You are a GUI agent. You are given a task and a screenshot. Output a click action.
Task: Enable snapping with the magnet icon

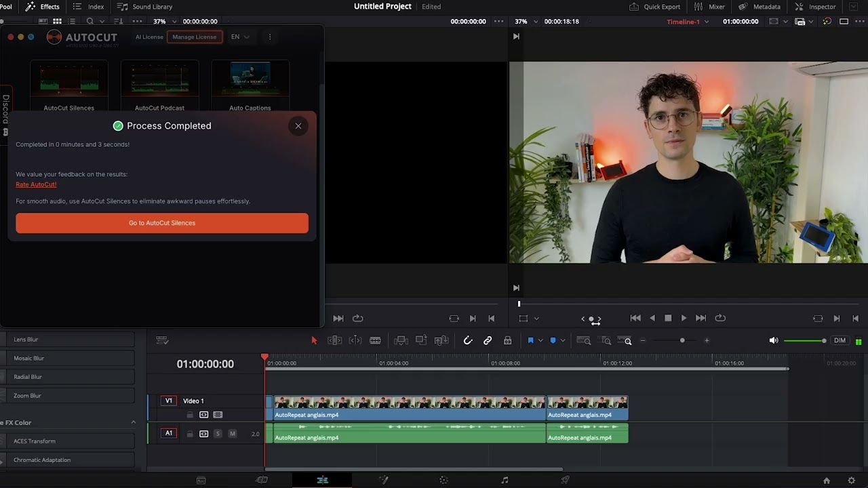(x=468, y=340)
